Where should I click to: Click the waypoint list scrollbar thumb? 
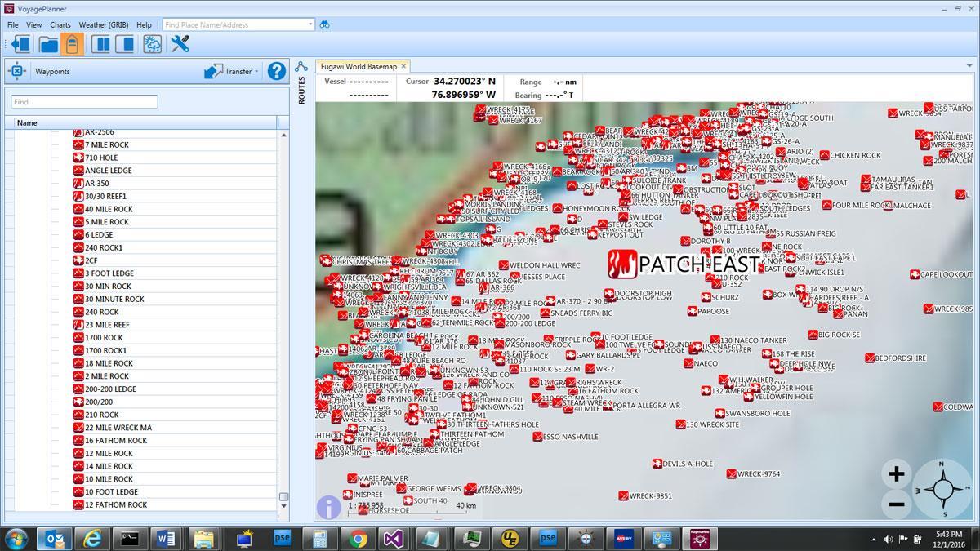(x=283, y=496)
